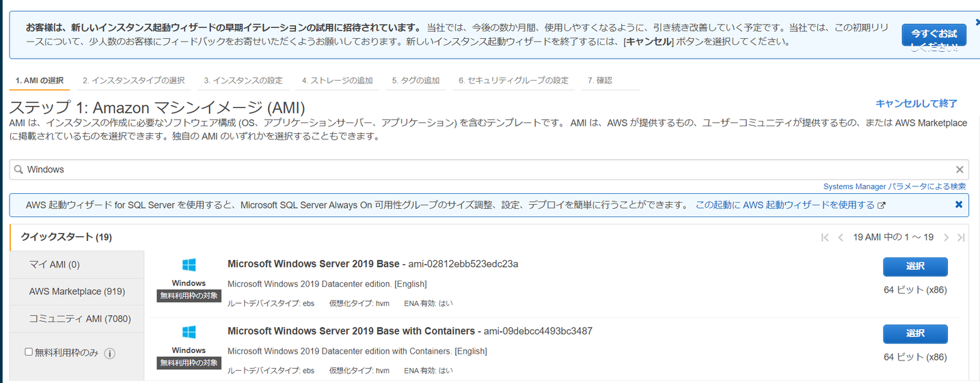Screen dimensions: 980x383
Task: Jump to last page of AMI results
Action: click(x=961, y=238)
